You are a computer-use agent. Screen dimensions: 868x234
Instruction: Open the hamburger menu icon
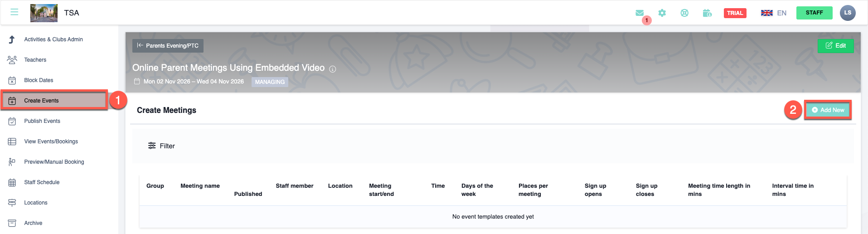click(15, 12)
